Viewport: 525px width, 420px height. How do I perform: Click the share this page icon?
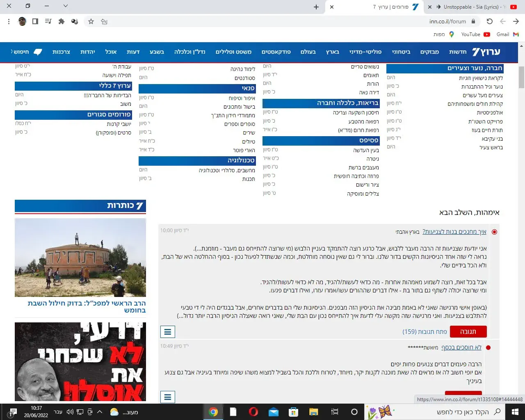[104, 21]
